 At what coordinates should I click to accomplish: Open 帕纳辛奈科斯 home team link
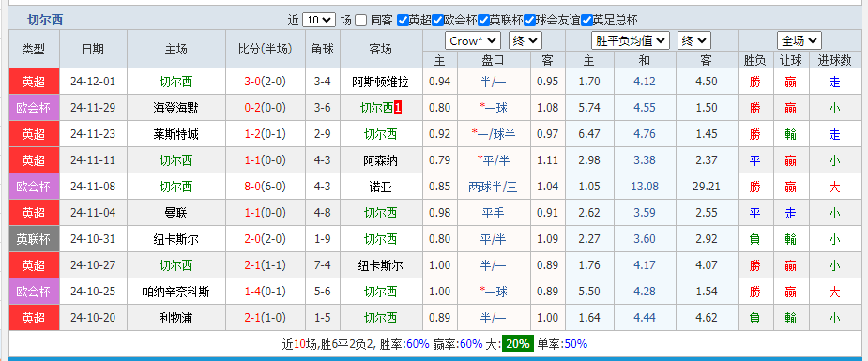176,292
